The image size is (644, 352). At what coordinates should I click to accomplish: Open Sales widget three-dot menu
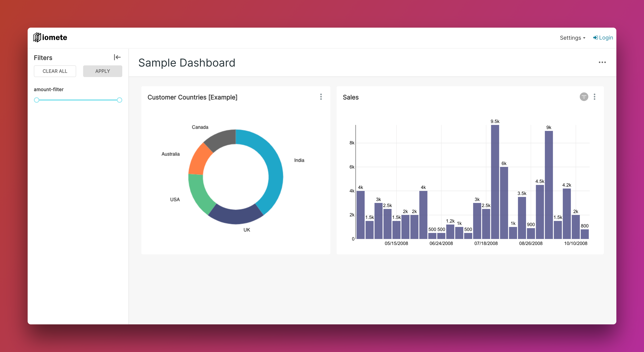(x=594, y=97)
